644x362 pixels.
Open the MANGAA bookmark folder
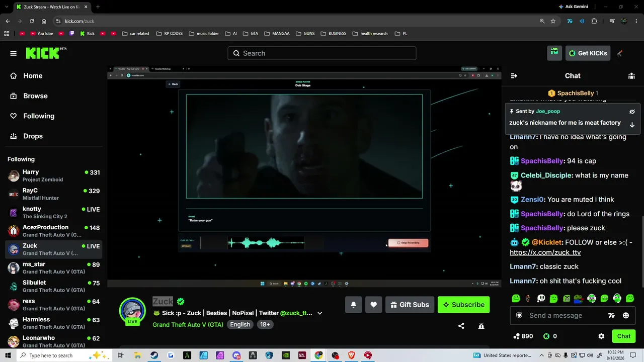point(277,34)
